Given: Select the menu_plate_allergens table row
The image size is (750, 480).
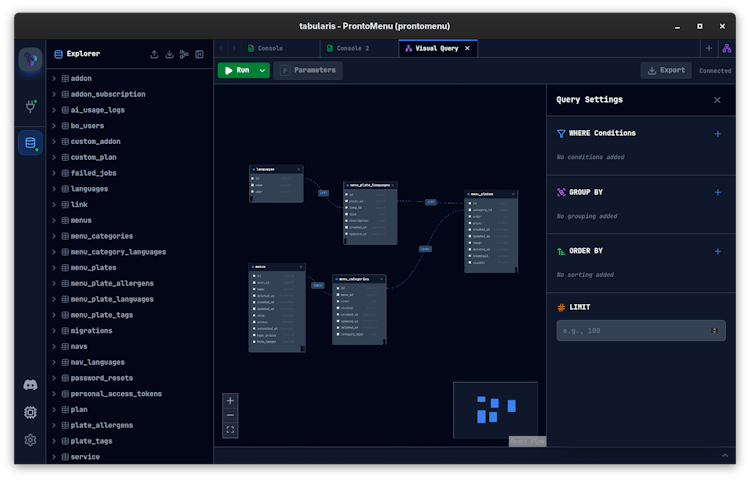Looking at the screenshot, I should click(130, 284).
